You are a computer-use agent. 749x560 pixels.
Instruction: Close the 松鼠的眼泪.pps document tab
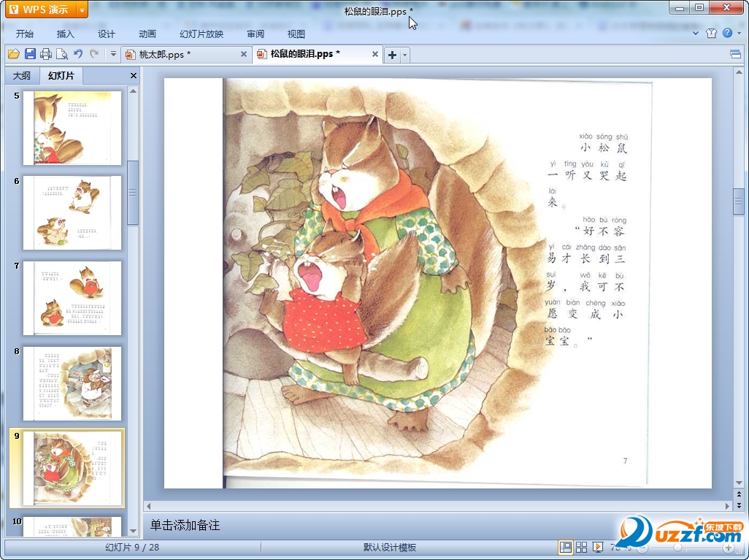click(375, 54)
